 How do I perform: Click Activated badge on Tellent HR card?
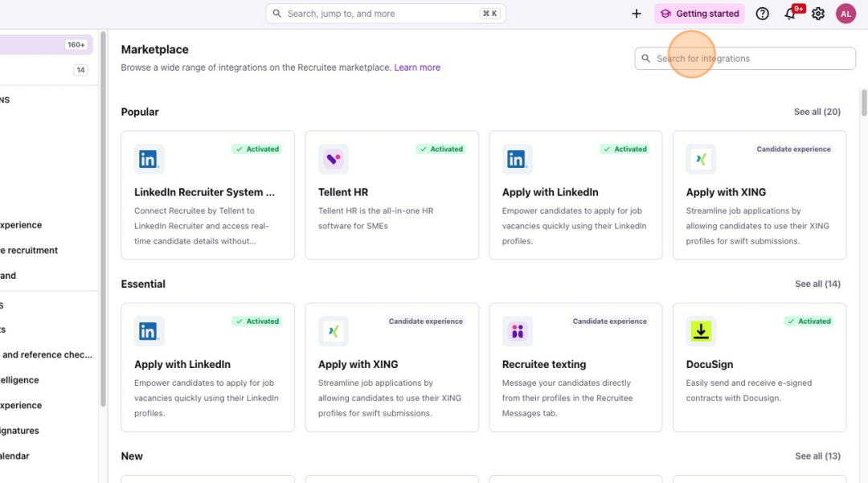click(x=440, y=149)
